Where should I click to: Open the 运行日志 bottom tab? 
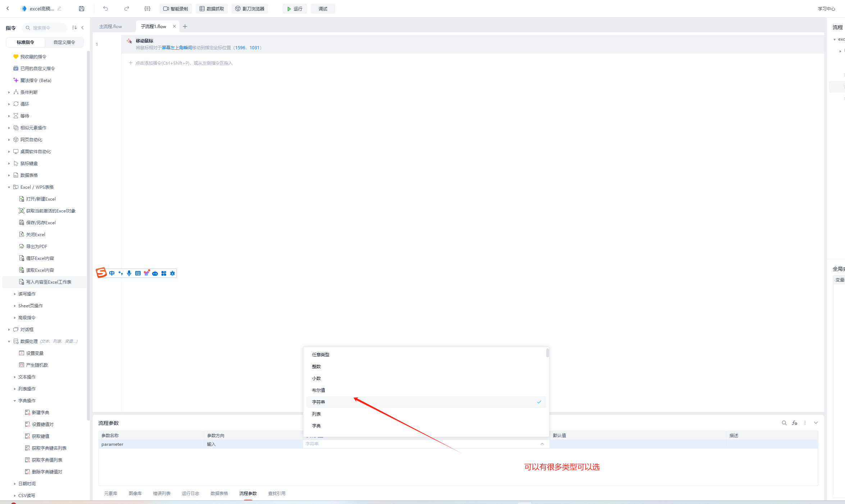coord(190,493)
